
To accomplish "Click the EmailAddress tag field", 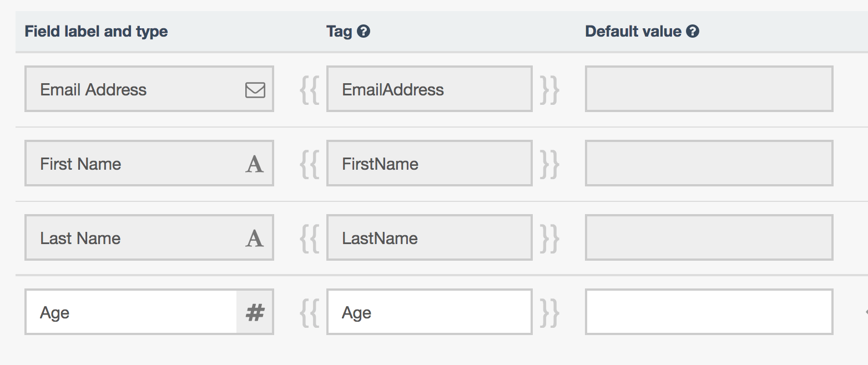I will [429, 90].
